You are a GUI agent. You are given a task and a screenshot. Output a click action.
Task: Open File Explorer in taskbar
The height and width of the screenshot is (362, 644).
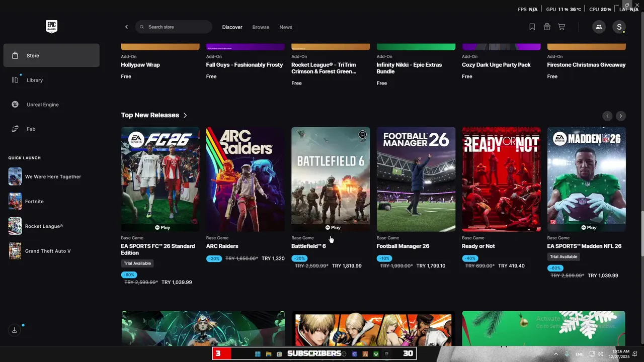coord(269,354)
